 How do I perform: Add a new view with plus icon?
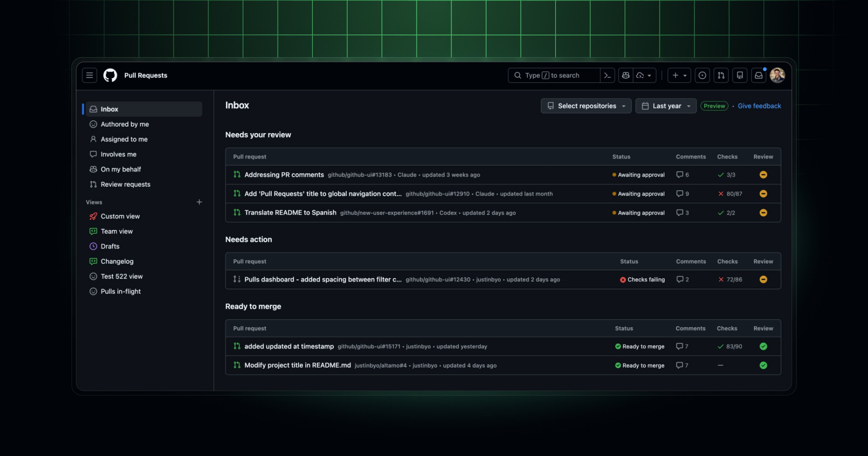(199, 202)
